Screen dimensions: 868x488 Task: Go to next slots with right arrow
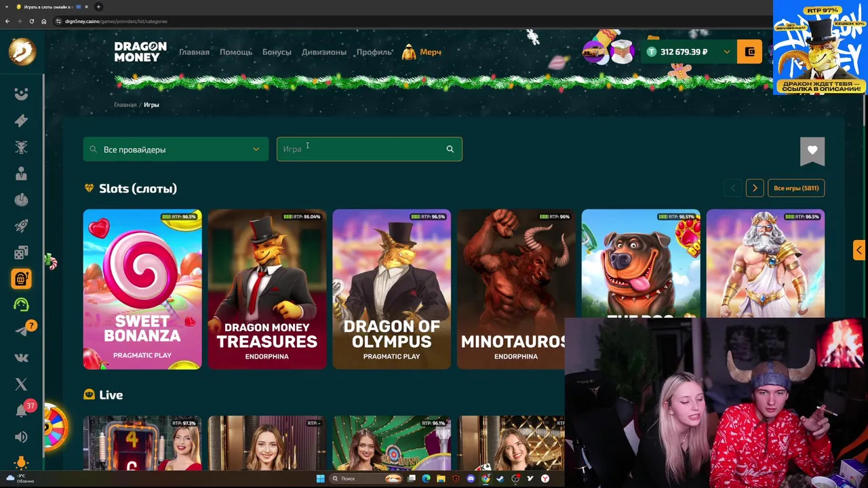[x=755, y=188]
